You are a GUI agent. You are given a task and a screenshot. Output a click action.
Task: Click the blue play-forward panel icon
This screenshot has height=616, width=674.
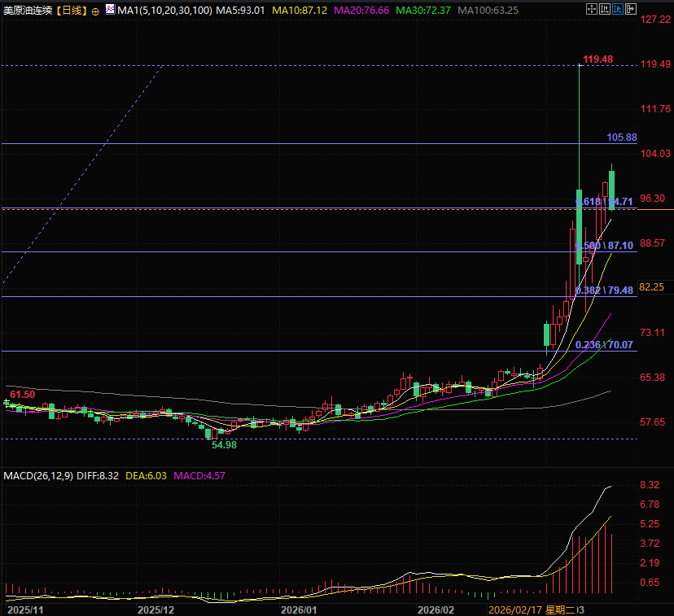[617, 9]
